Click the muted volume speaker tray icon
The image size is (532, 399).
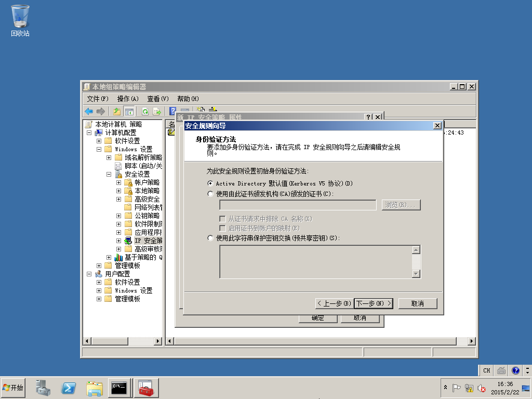[x=482, y=388]
